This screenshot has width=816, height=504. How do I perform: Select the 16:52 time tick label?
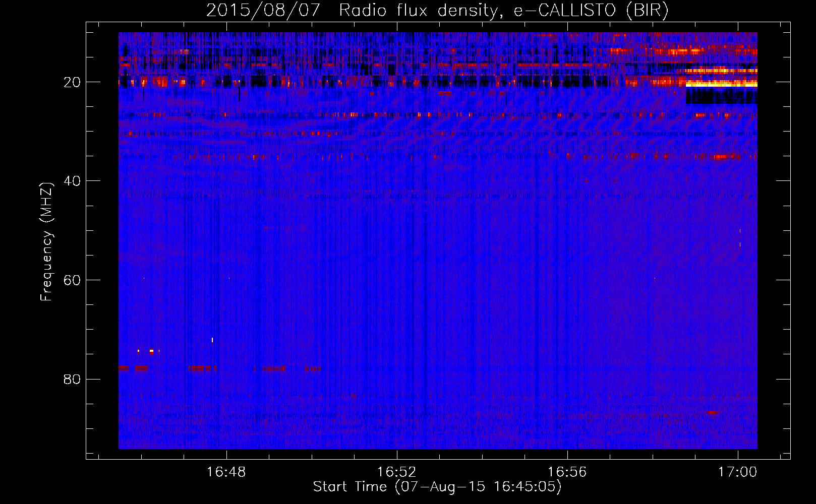(x=397, y=472)
